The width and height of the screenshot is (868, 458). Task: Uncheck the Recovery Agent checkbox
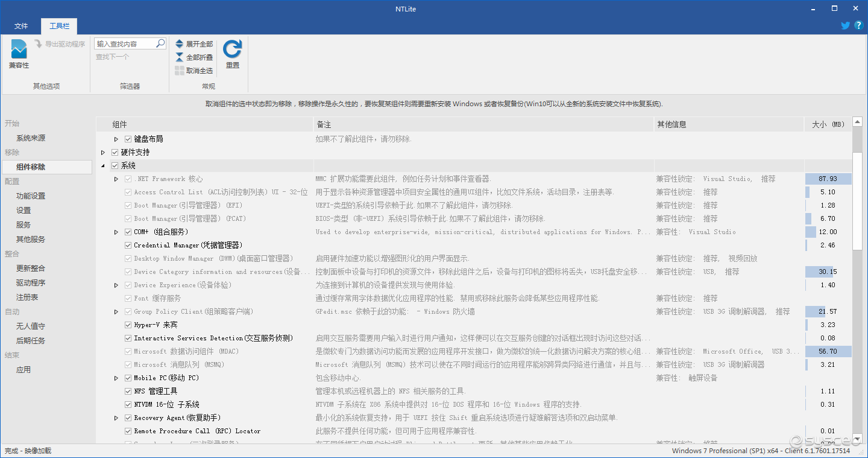[128, 418]
